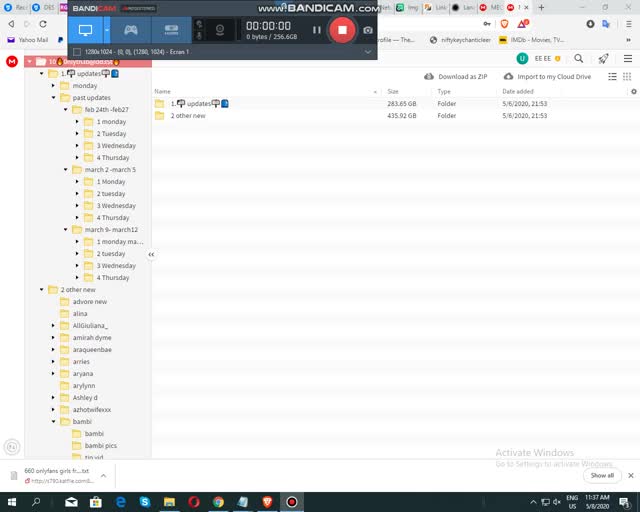Image resolution: width=640 pixels, height=512 pixels.
Task: Collapse the 'bambi' parent tree folder
Action: pyautogui.click(x=53, y=421)
